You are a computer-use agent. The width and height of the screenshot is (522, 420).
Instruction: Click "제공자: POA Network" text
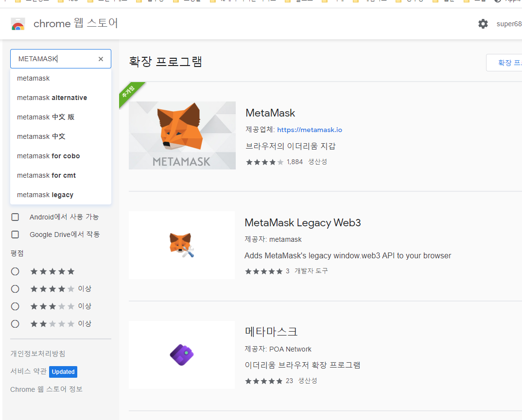tap(278, 349)
